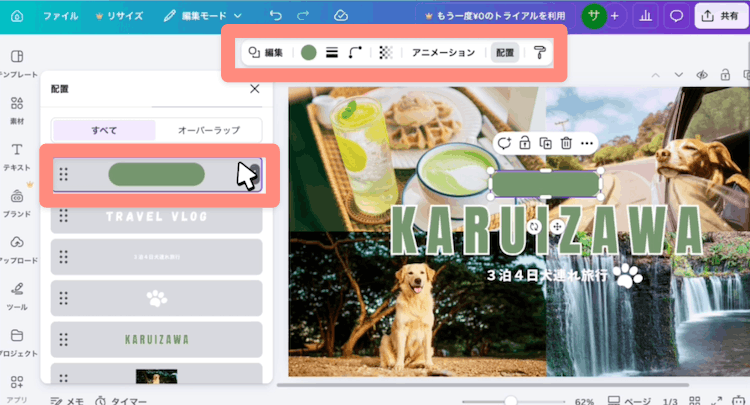
Task: Open the ファイル menu
Action: (61, 16)
